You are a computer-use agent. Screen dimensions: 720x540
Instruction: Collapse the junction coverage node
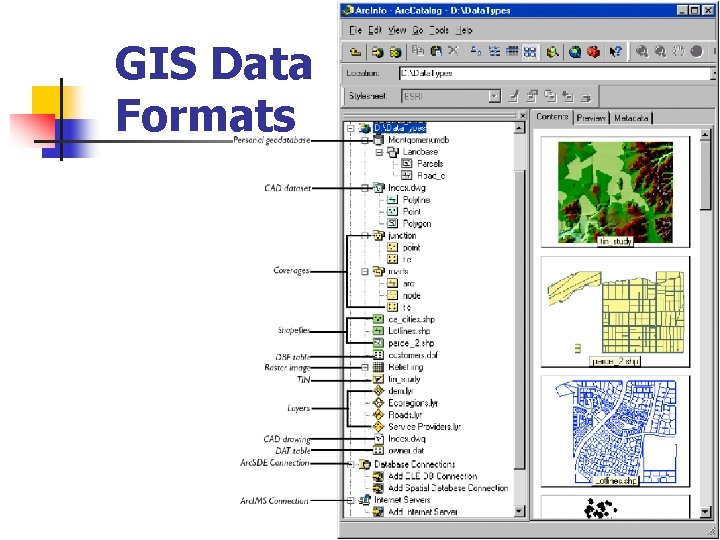pyautogui.click(x=365, y=236)
